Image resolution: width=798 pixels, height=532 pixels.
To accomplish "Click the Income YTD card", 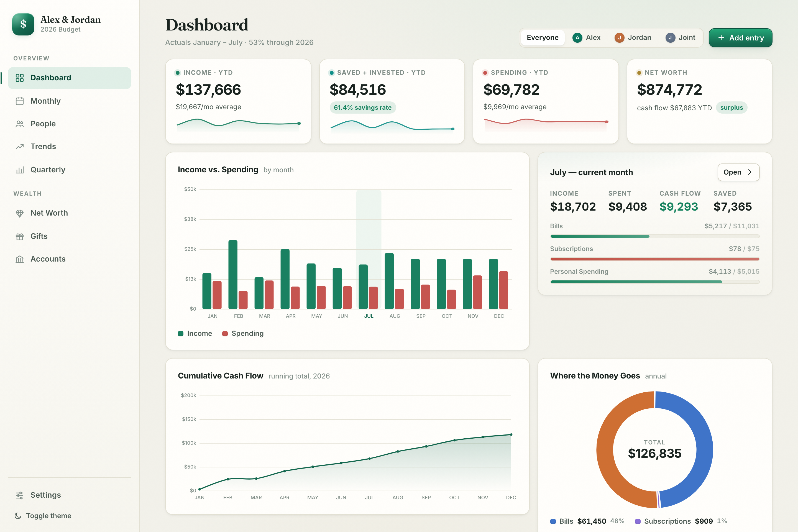I will click(238, 101).
